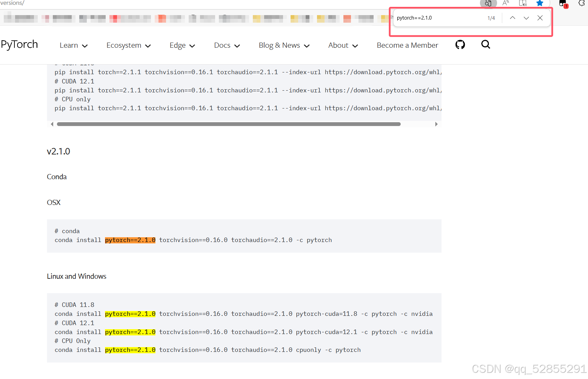Click the '# CPU Only' comment in the conda block
The height and width of the screenshot is (379, 588).
pos(73,341)
